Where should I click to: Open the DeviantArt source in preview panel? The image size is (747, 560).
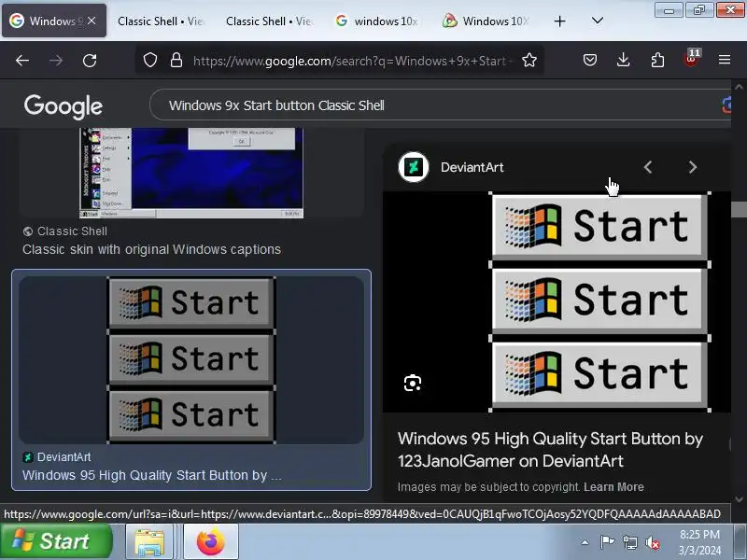[x=472, y=167]
